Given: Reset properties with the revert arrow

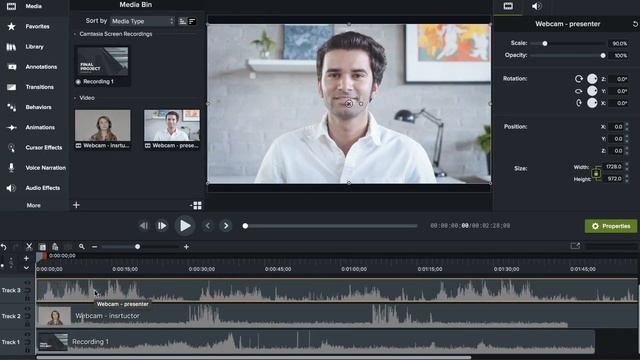Looking at the screenshot, I should [635, 24].
